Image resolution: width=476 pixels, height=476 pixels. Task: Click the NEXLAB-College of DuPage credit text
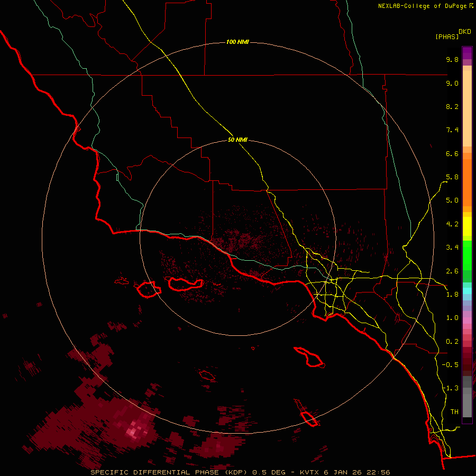(x=423, y=6)
